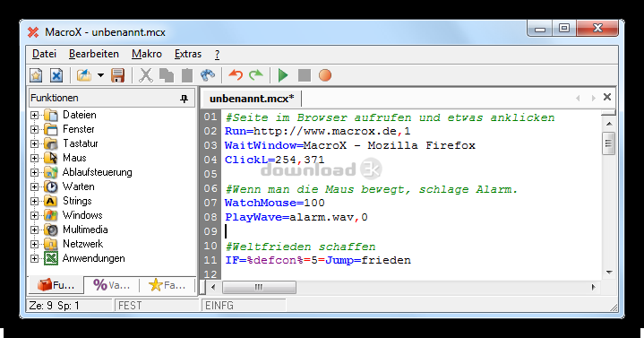Click the horizontal scrollbar thumb in editor
Image resolution: width=644 pixels, height=338 pixels.
[259, 287]
